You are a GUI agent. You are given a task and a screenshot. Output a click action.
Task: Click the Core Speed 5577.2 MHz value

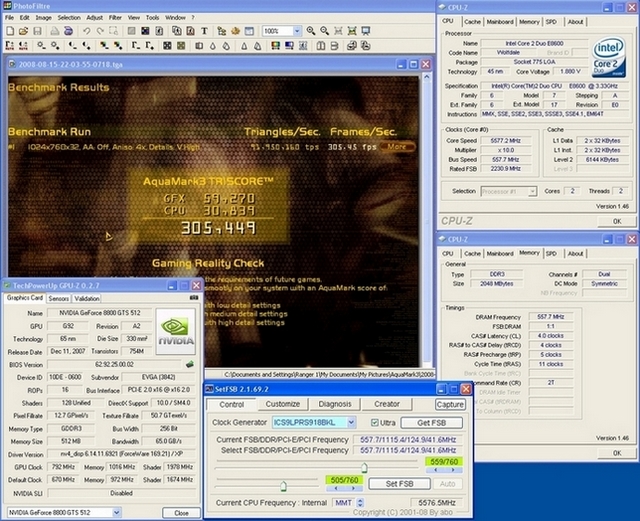pyautogui.click(x=505, y=140)
